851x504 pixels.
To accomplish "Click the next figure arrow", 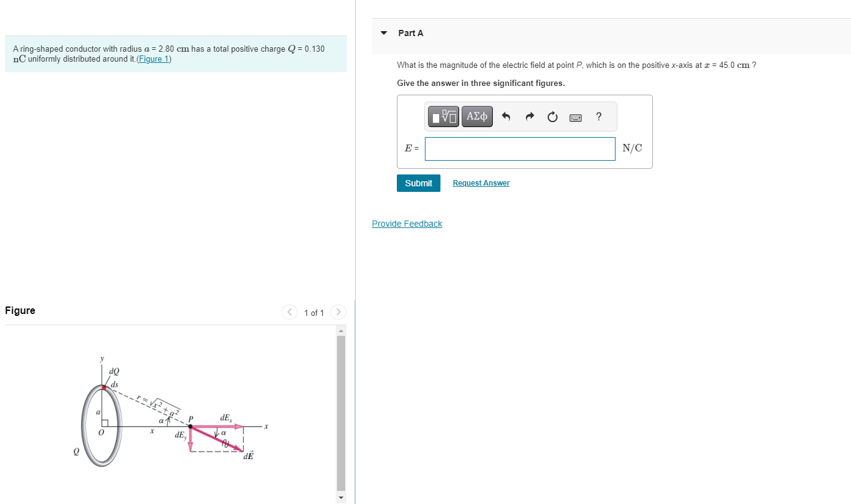I will click(338, 312).
